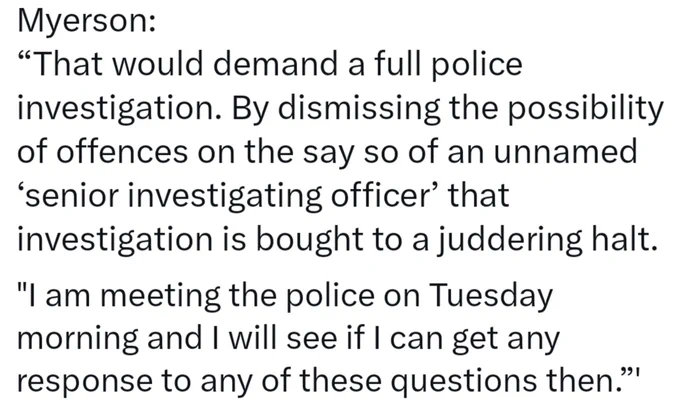
Task: Click the word "response"
Action: [85, 382]
